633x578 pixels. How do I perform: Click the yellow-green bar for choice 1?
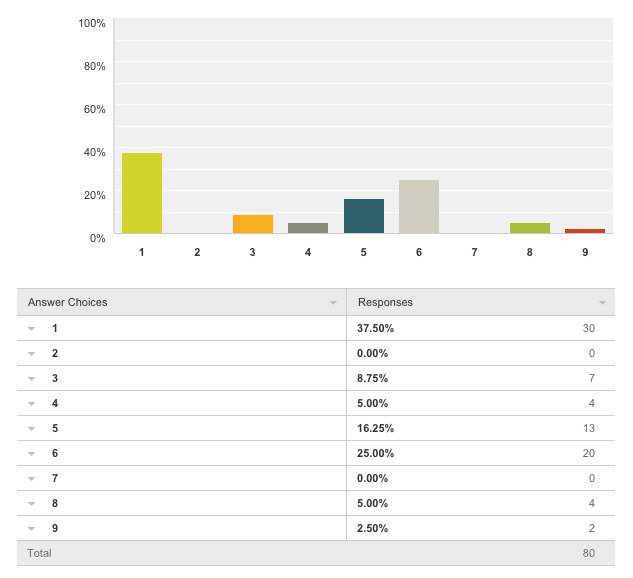point(142,193)
